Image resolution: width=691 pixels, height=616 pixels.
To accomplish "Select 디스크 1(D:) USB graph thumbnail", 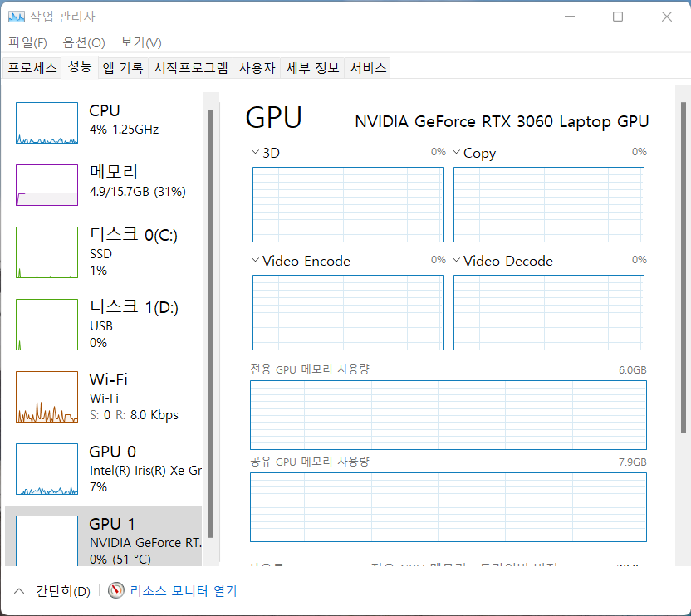I will coord(47,325).
